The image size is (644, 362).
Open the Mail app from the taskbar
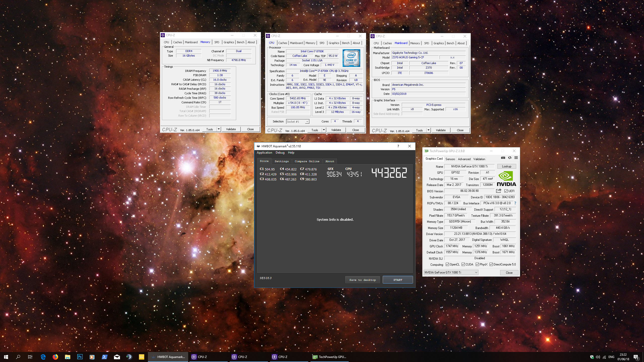click(117, 357)
